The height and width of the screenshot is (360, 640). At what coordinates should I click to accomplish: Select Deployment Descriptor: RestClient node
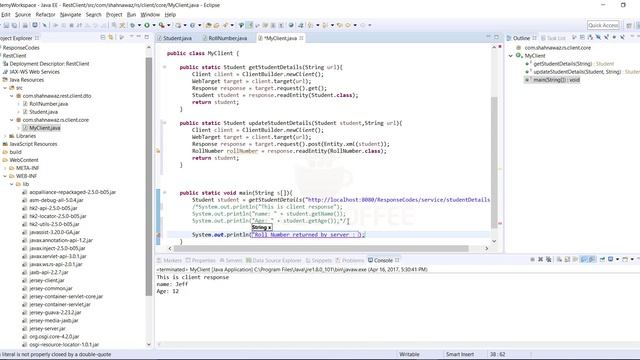pyautogui.click(x=49, y=64)
